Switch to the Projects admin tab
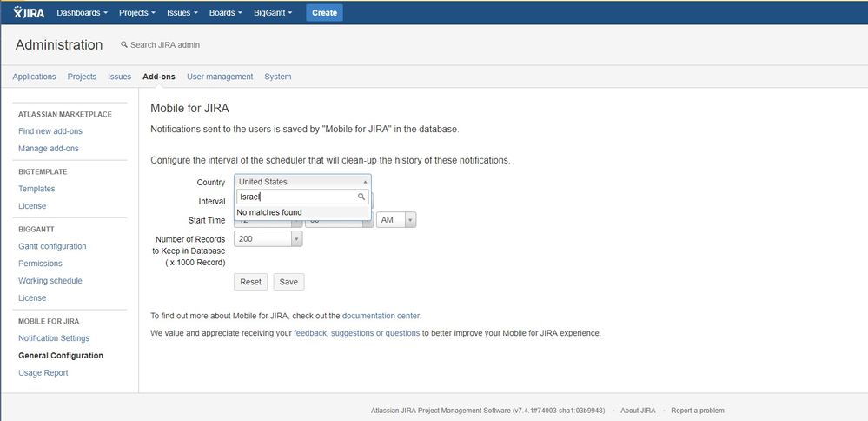The image size is (868, 421). 82,77
